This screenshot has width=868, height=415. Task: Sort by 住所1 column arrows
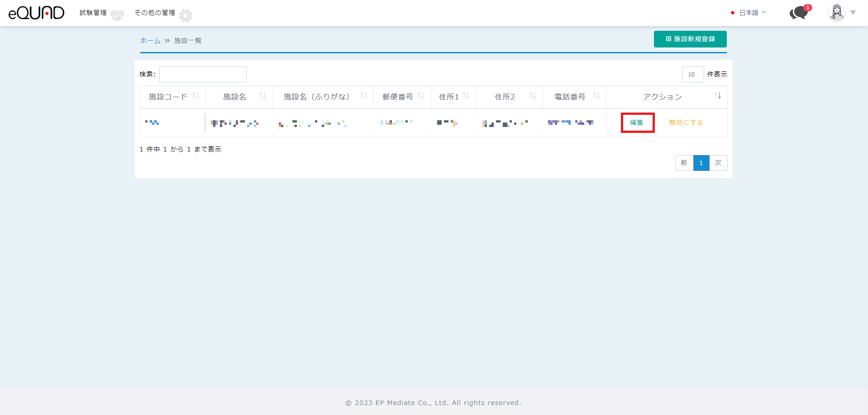click(x=466, y=96)
